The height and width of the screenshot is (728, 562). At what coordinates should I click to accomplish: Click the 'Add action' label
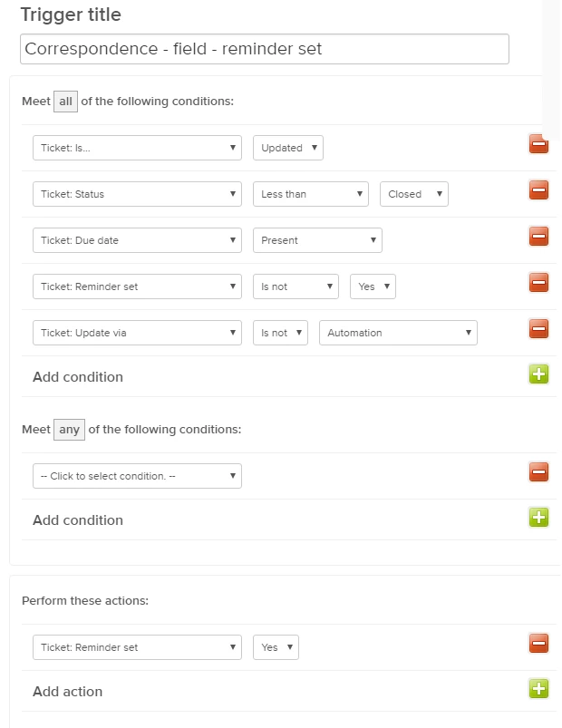pos(68,692)
